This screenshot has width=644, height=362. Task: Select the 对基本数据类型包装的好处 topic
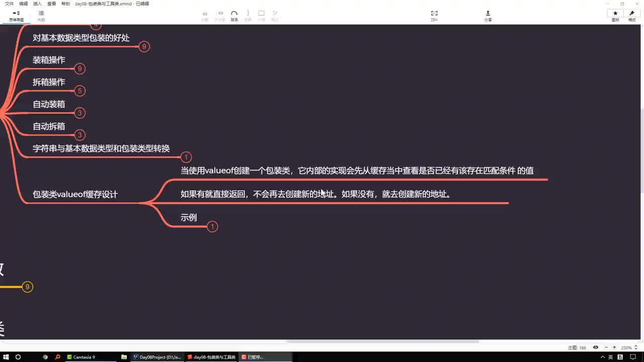81,38
